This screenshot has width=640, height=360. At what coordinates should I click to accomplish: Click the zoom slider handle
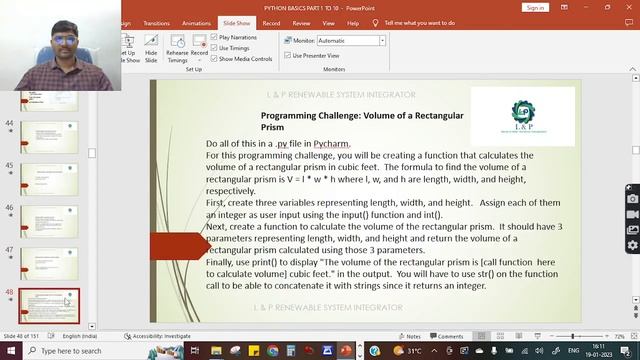coord(573,336)
